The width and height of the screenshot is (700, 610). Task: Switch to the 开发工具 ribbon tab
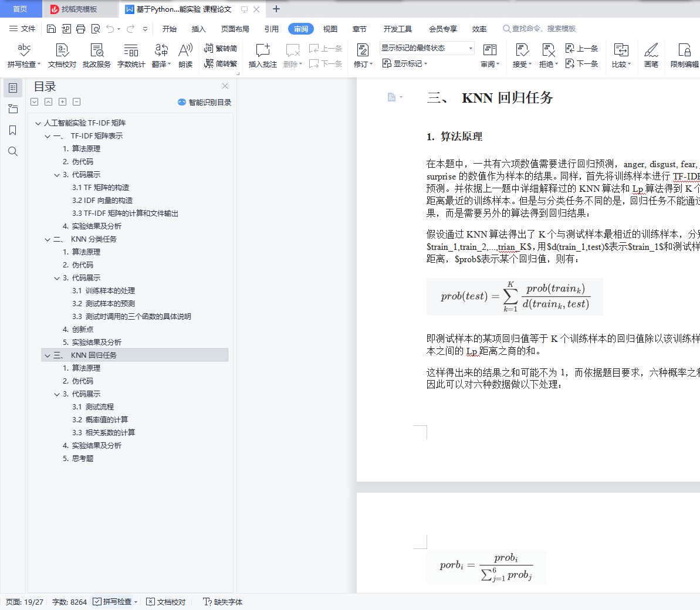[x=397, y=29]
